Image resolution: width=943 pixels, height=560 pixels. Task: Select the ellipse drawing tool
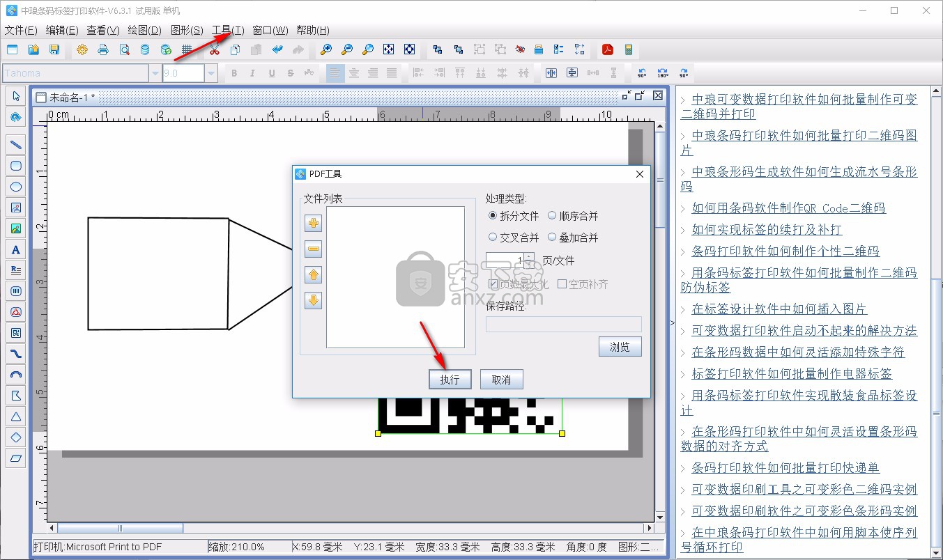pos(16,187)
